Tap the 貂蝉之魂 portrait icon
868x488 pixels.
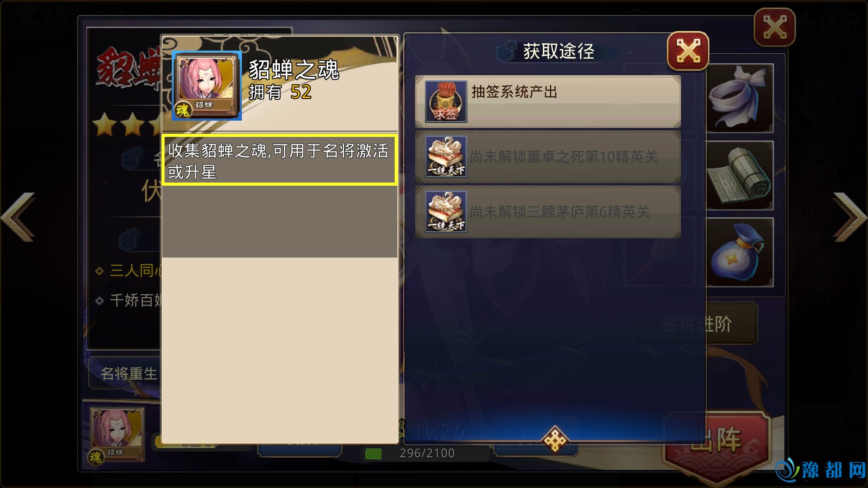(207, 85)
